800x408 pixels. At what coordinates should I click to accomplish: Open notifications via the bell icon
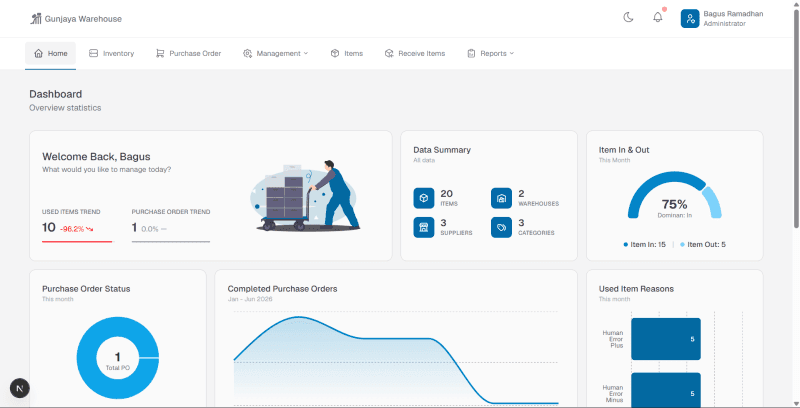coord(658,18)
